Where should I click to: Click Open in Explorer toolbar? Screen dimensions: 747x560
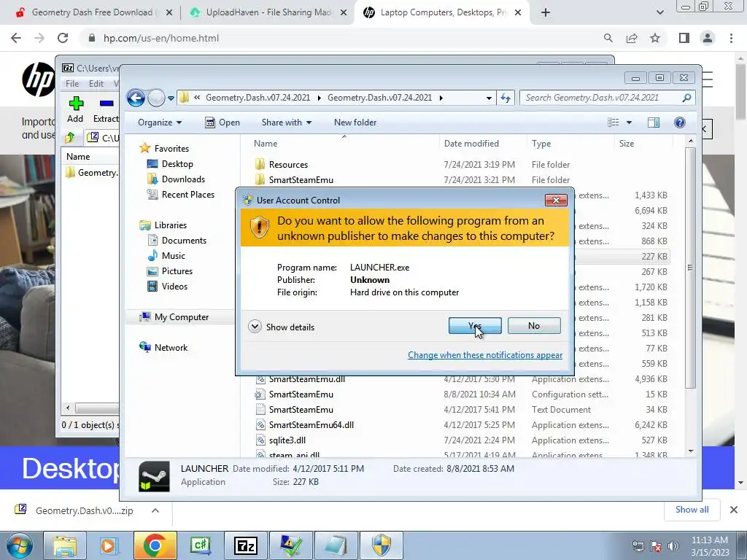222,122
